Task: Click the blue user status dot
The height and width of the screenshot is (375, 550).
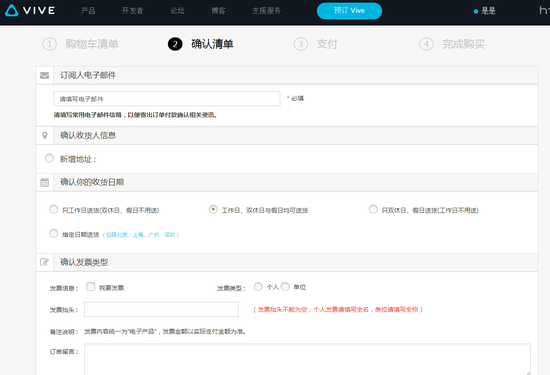Action: 476,12
